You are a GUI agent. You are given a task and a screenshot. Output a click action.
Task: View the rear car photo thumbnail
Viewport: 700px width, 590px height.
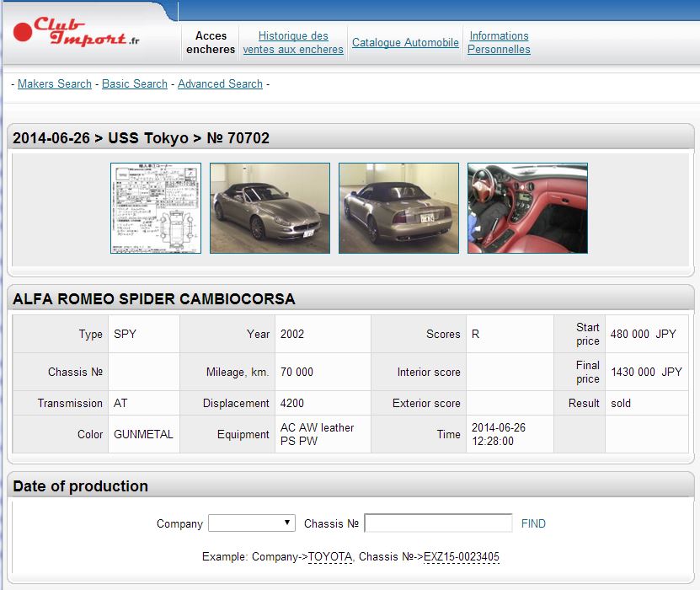(x=398, y=208)
